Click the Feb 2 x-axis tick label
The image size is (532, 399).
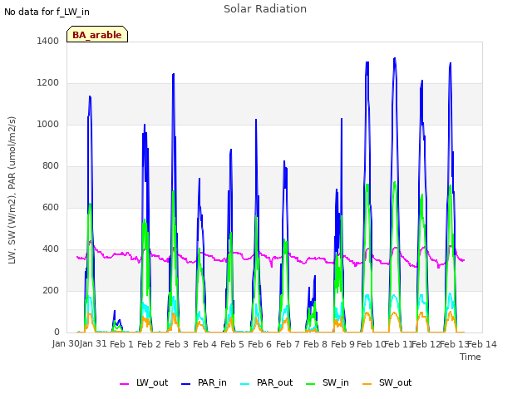[x=149, y=344]
